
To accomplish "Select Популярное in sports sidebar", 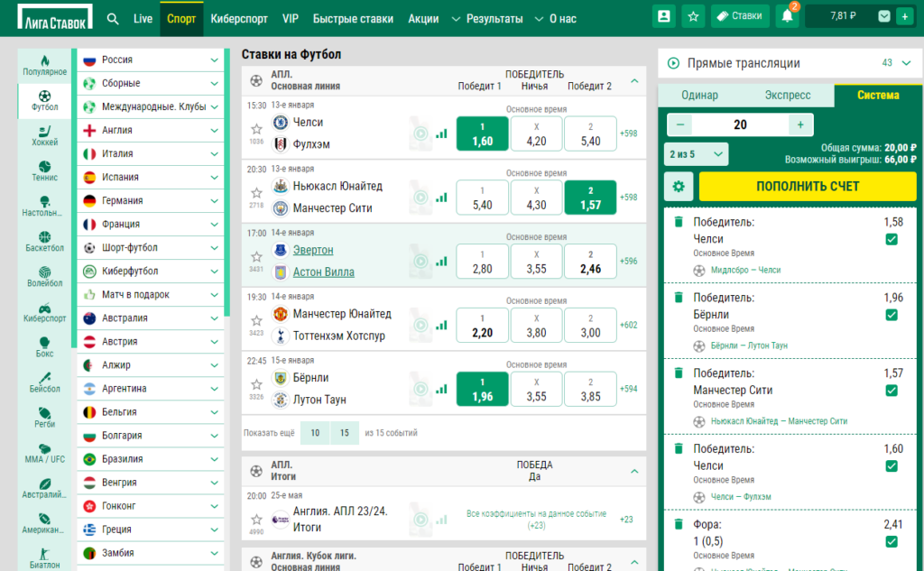I will point(45,66).
